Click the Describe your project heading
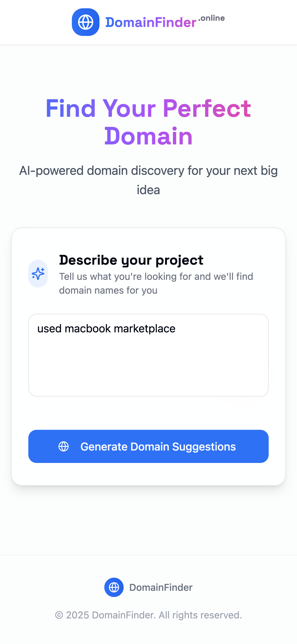This screenshot has width=297, height=644. tap(131, 260)
